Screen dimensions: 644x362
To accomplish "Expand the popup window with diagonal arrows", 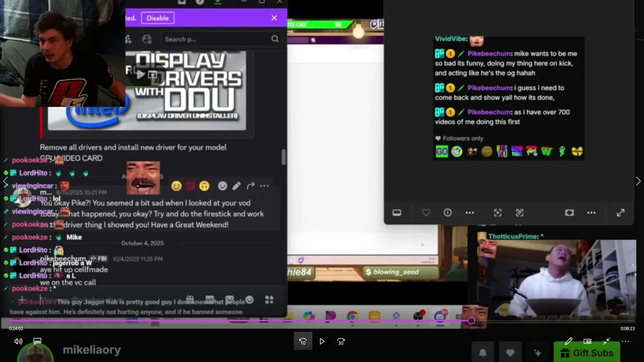I will coord(621,213).
